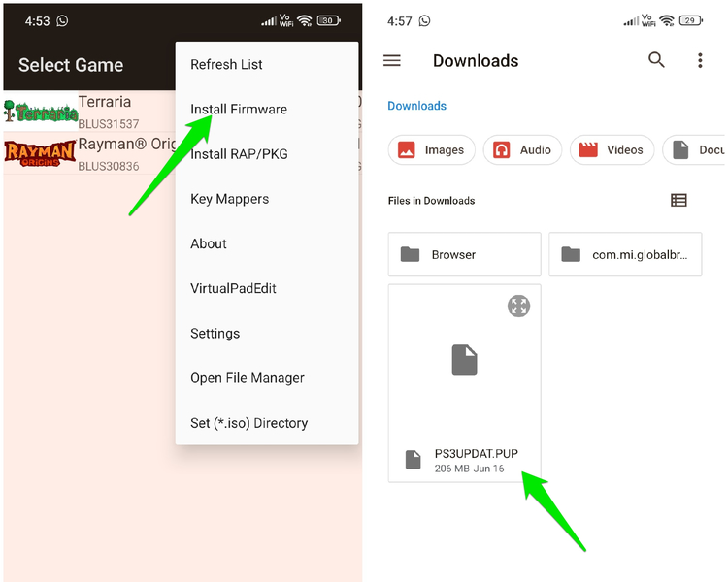Tap the Files in Downloads heading
This screenshot has width=728, height=582.
pos(431,201)
